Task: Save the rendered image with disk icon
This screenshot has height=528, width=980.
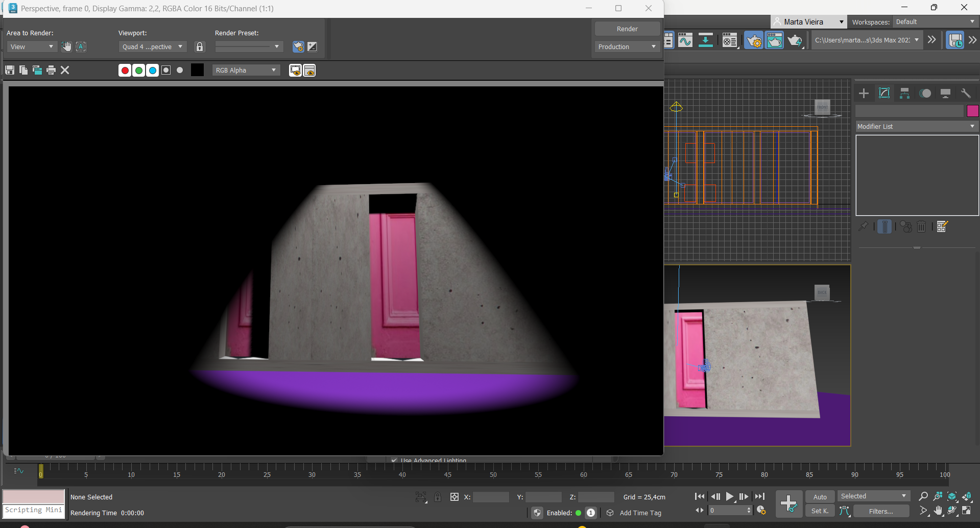Action: pyautogui.click(x=10, y=70)
